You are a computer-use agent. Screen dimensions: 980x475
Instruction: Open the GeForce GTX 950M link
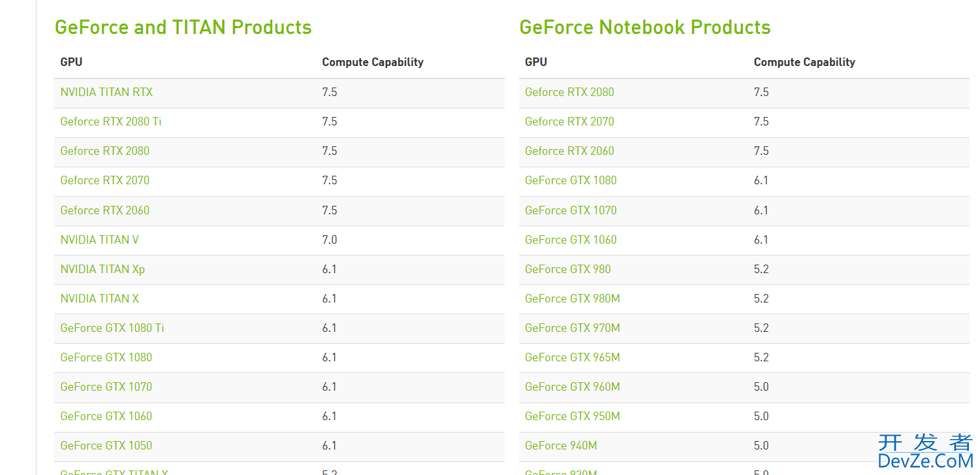pos(573,416)
